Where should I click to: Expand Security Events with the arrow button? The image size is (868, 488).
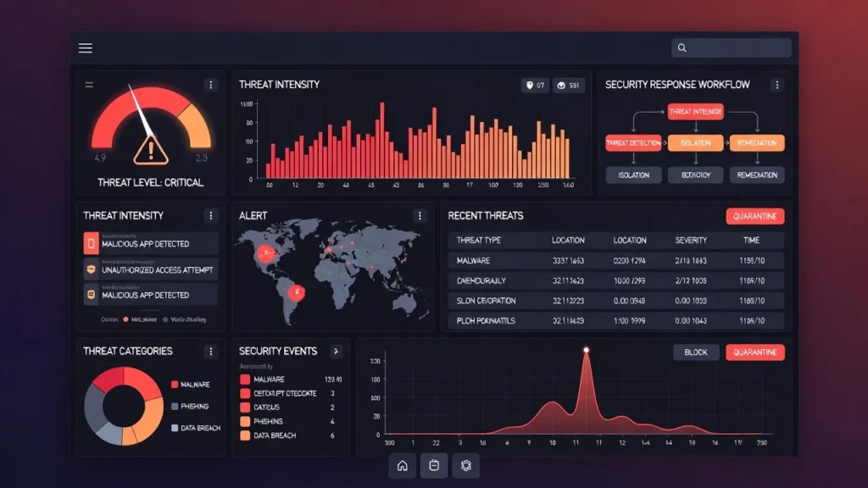pos(335,351)
